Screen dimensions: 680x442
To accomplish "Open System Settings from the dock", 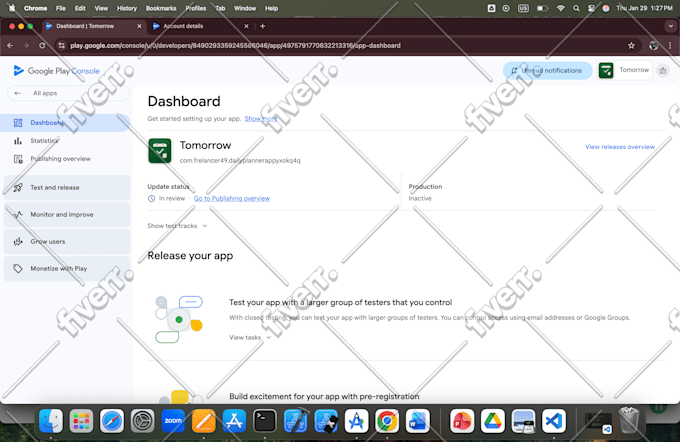I will coord(142,421).
